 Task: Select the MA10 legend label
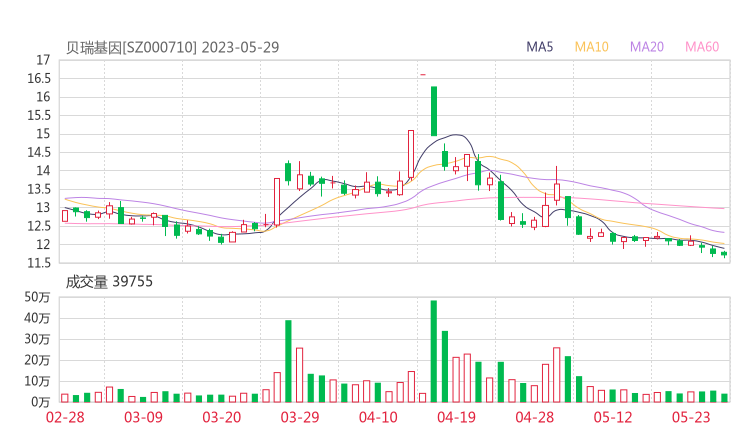[591, 47]
